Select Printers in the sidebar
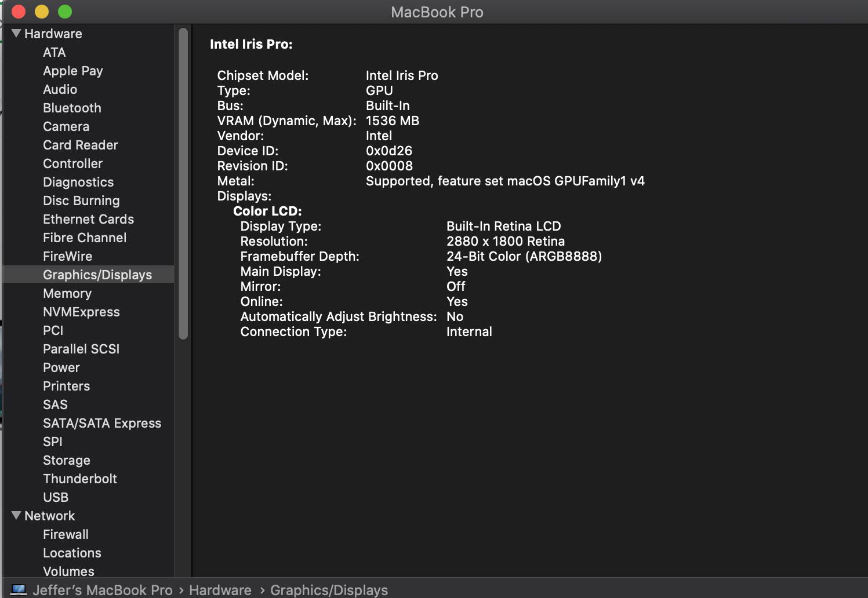The image size is (868, 598). click(x=67, y=386)
